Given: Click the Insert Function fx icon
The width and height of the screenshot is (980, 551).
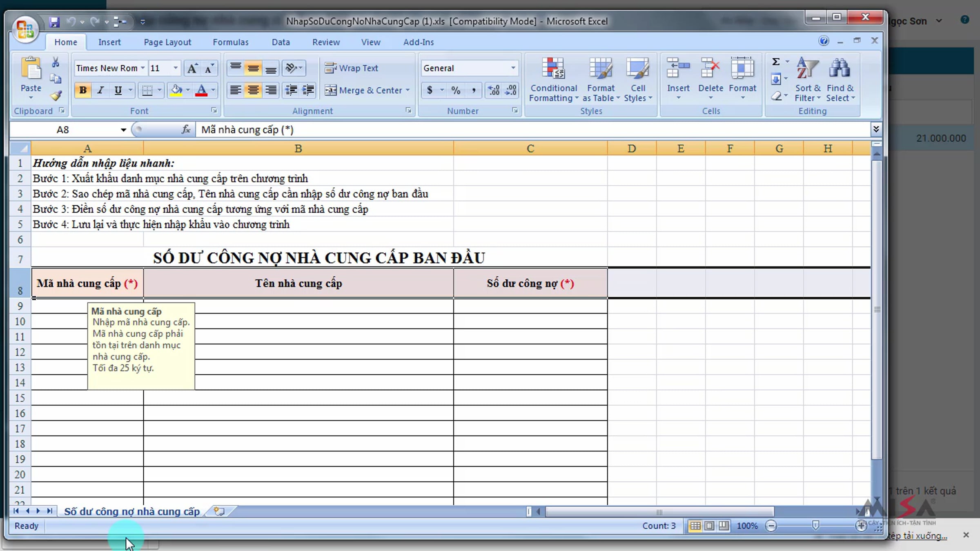Looking at the screenshot, I should pos(186,130).
